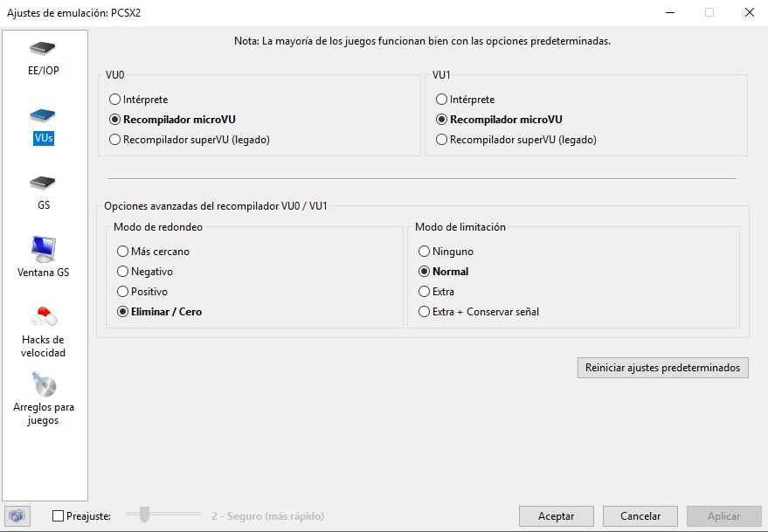This screenshot has height=532, width=768.
Task: Enable the Preajuste checkbox
Action: click(x=59, y=516)
